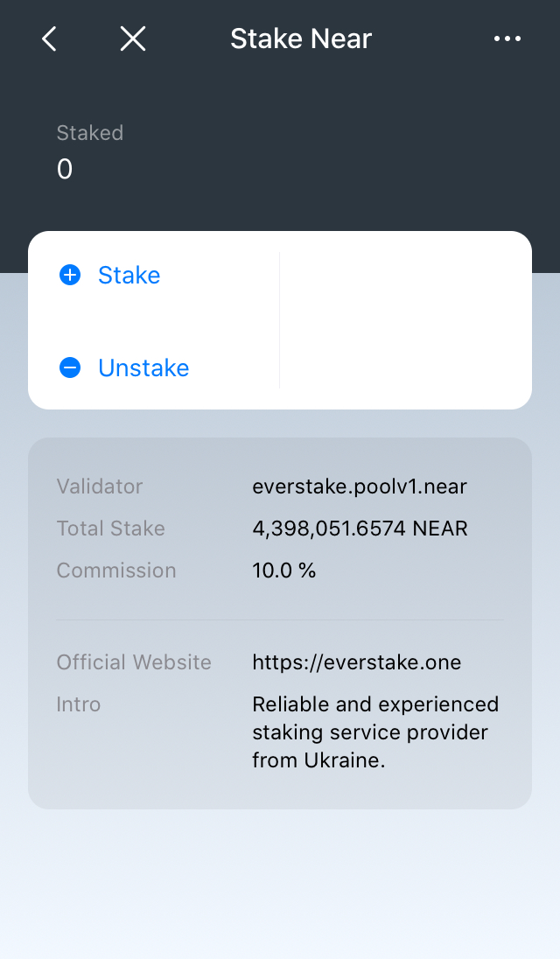560x959 pixels.
Task: Tap the Validator label
Action: [x=100, y=486]
